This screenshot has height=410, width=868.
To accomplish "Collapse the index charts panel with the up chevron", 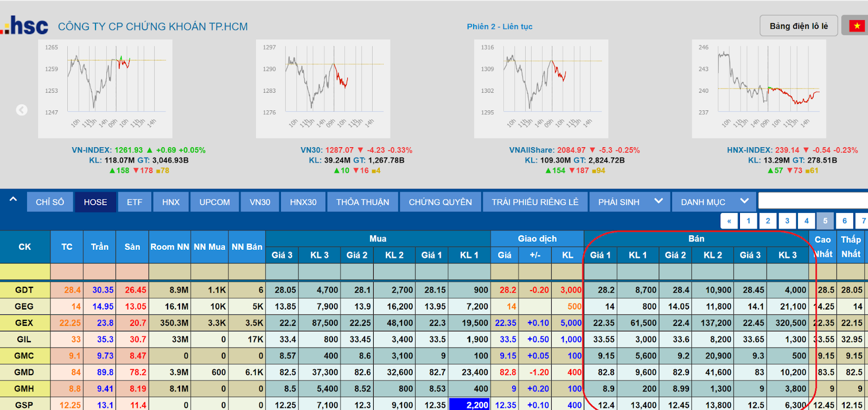I will point(13,200).
